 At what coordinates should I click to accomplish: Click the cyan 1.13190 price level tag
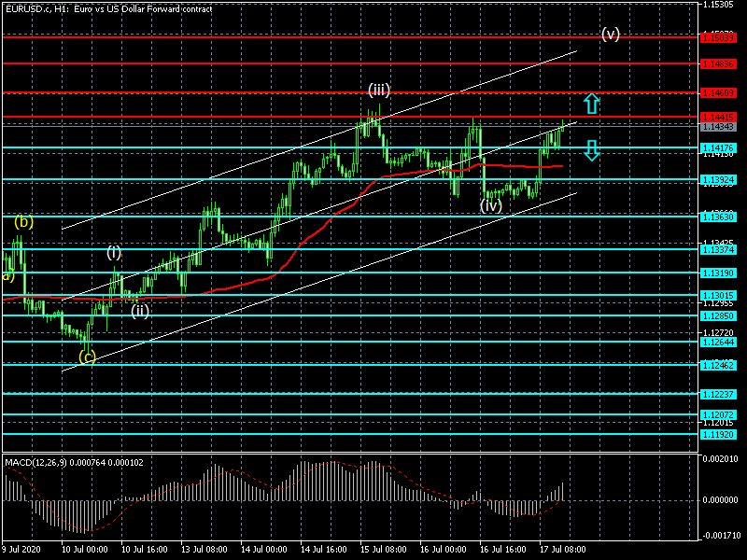click(x=718, y=273)
